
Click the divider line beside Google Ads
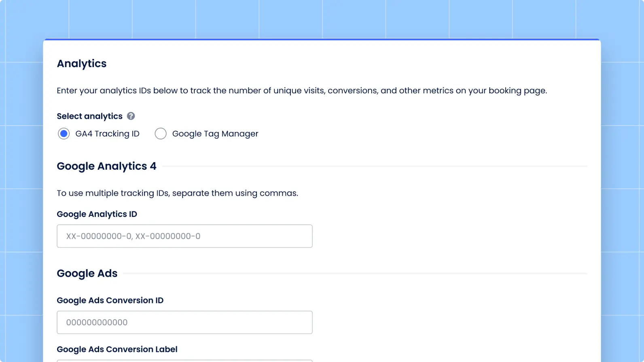pos(355,274)
